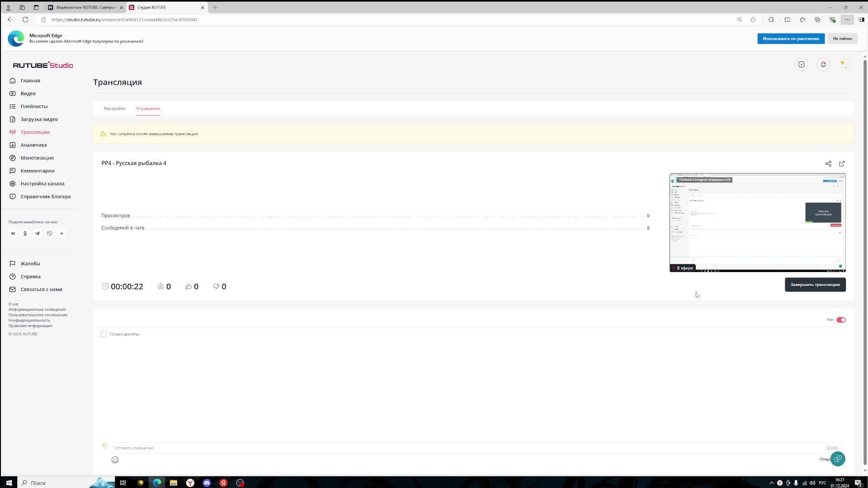Open the Аналитика section
Viewport: 868px width, 488px height.
(x=33, y=145)
